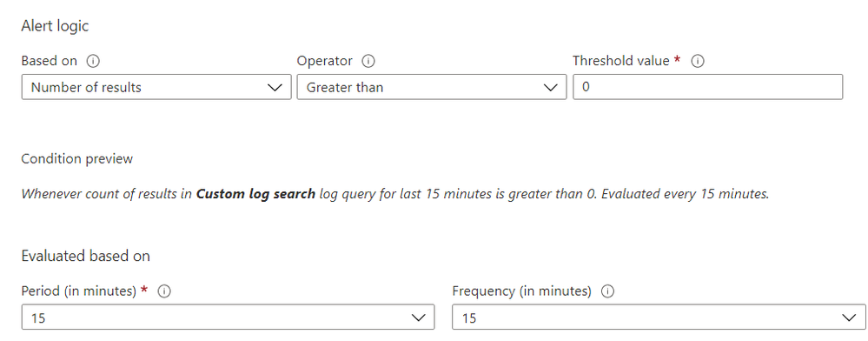Click the Condition preview label
The image size is (868, 341).
point(77,159)
